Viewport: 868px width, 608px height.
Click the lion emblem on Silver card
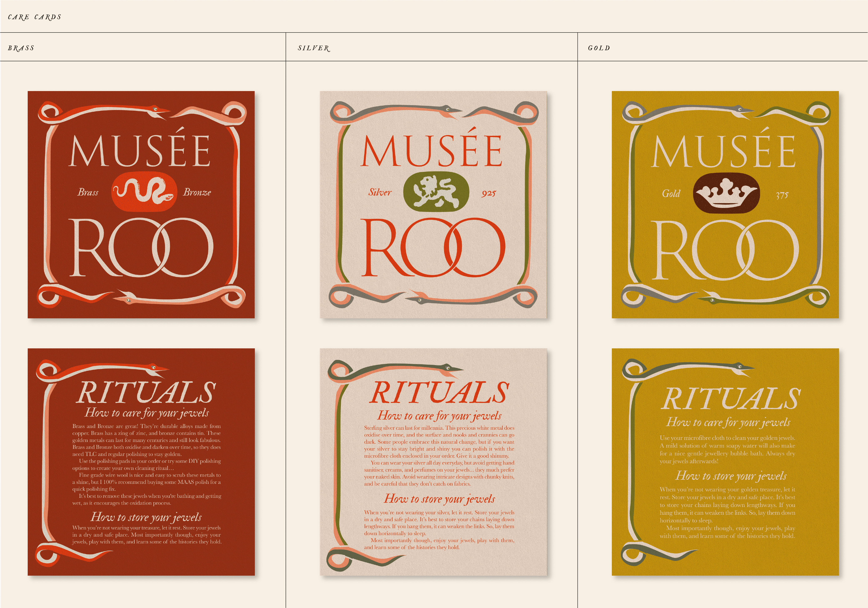(x=436, y=192)
